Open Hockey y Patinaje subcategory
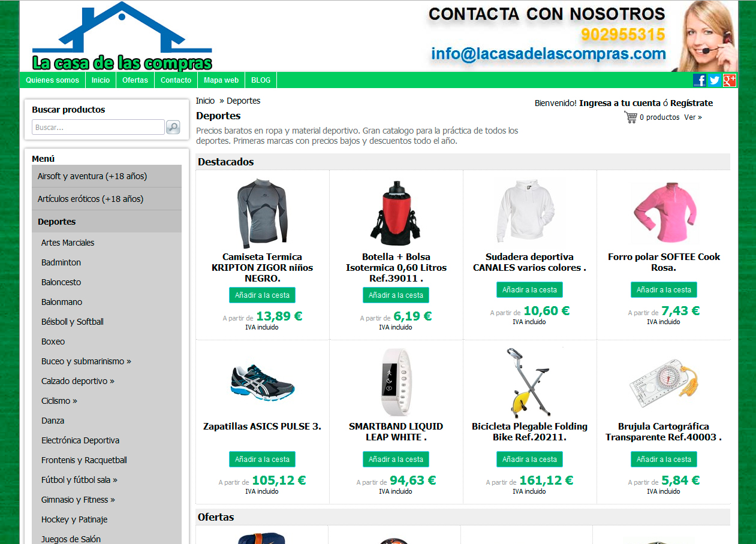 74,519
